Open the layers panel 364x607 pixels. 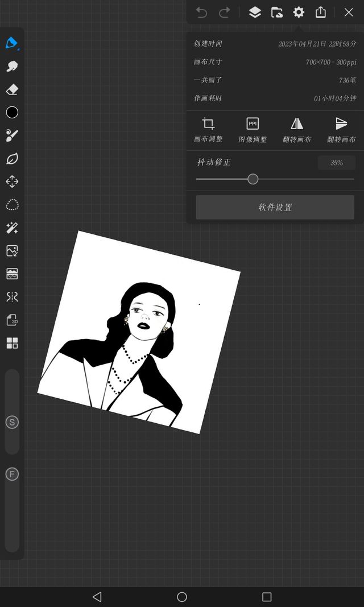click(x=255, y=13)
